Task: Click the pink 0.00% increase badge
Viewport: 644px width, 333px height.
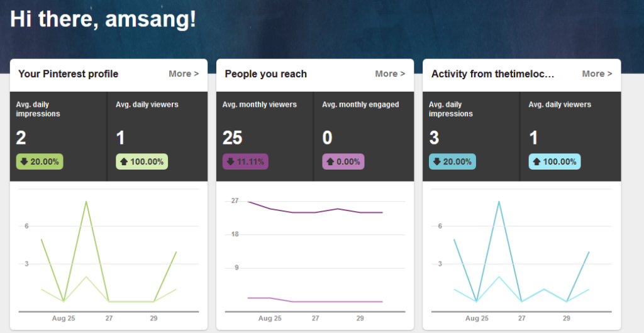Action: click(x=343, y=161)
